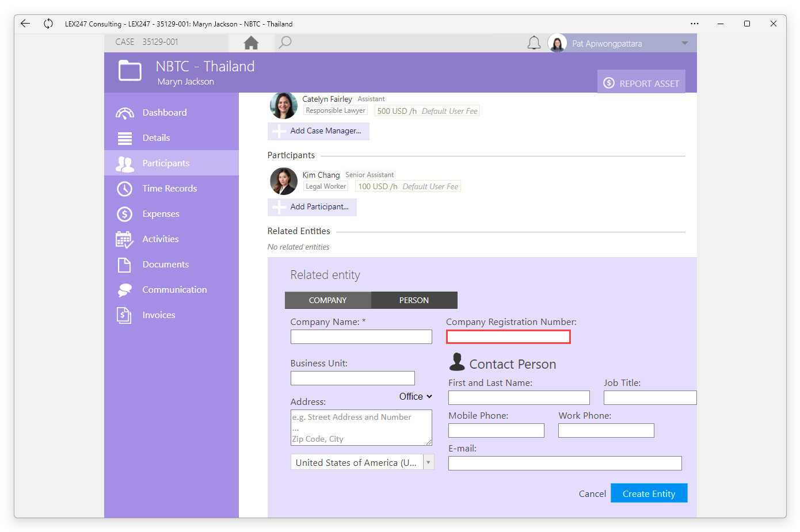Click the Responsible Lawyer role tag

coord(336,110)
